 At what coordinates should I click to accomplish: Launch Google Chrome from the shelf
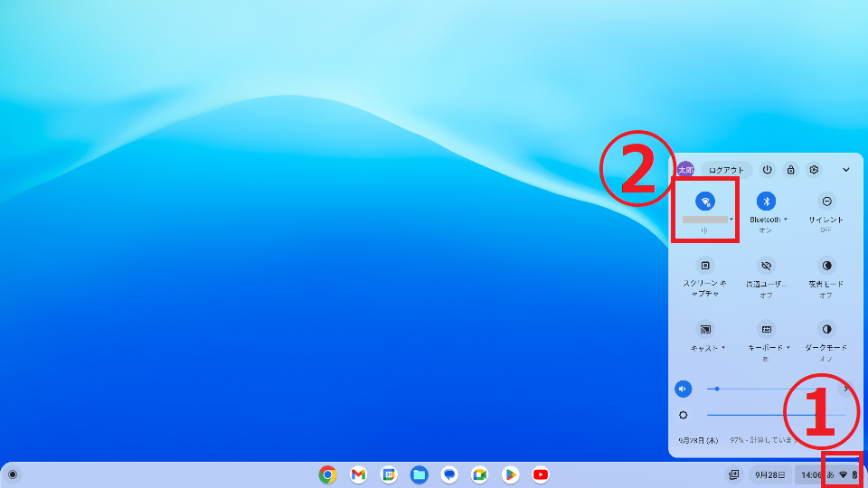[327, 474]
